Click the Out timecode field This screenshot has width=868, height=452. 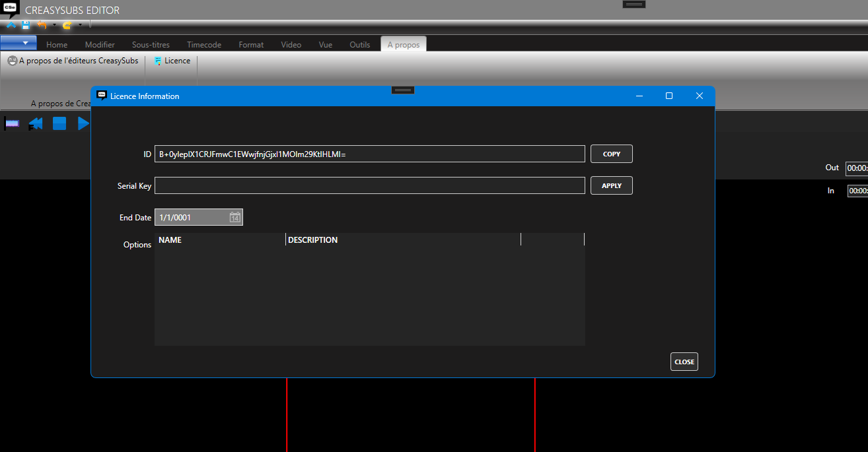857,168
